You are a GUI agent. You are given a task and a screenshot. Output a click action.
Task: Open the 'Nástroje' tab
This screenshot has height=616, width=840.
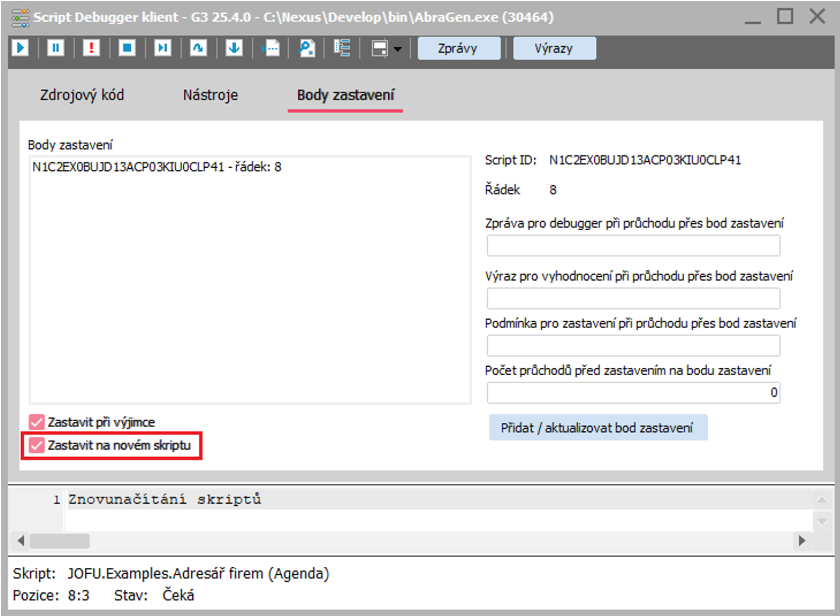click(x=210, y=95)
